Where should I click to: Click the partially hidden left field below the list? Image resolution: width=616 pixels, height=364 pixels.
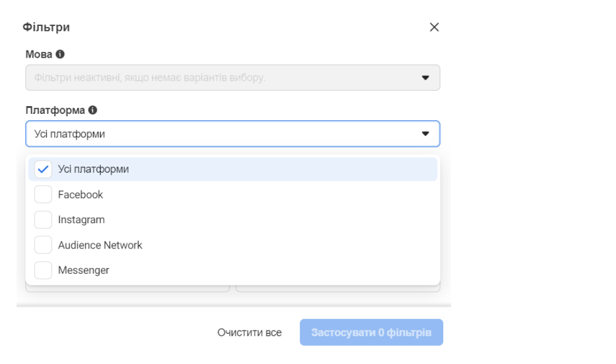coord(128,289)
